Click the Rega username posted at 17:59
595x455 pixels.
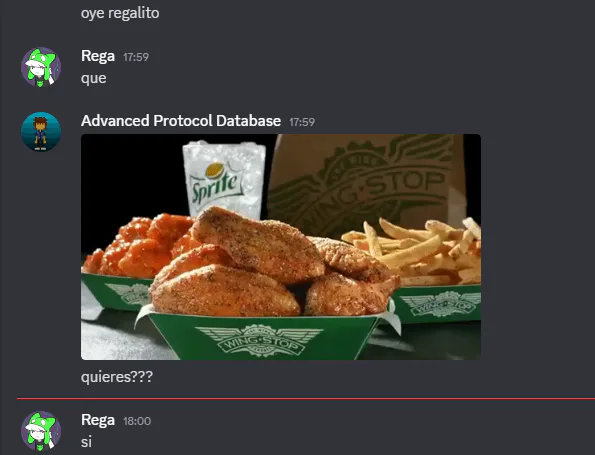tap(98, 56)
